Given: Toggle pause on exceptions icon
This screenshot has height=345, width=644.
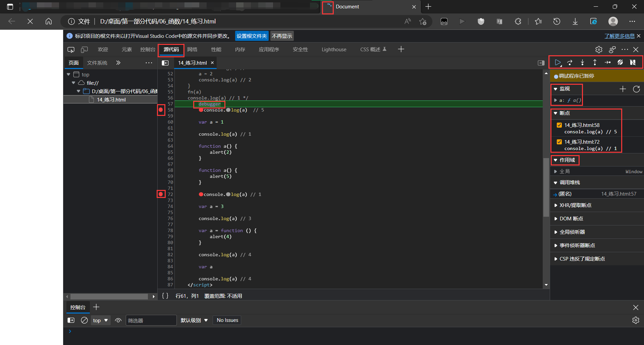Looking at the screenshot, I should click(x=633, y=62).
